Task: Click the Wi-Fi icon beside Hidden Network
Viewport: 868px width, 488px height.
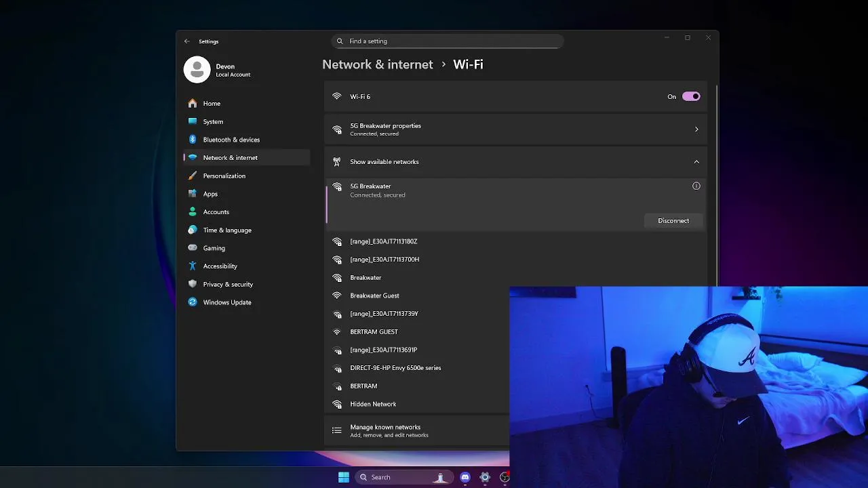Action: tap(337, 405)
